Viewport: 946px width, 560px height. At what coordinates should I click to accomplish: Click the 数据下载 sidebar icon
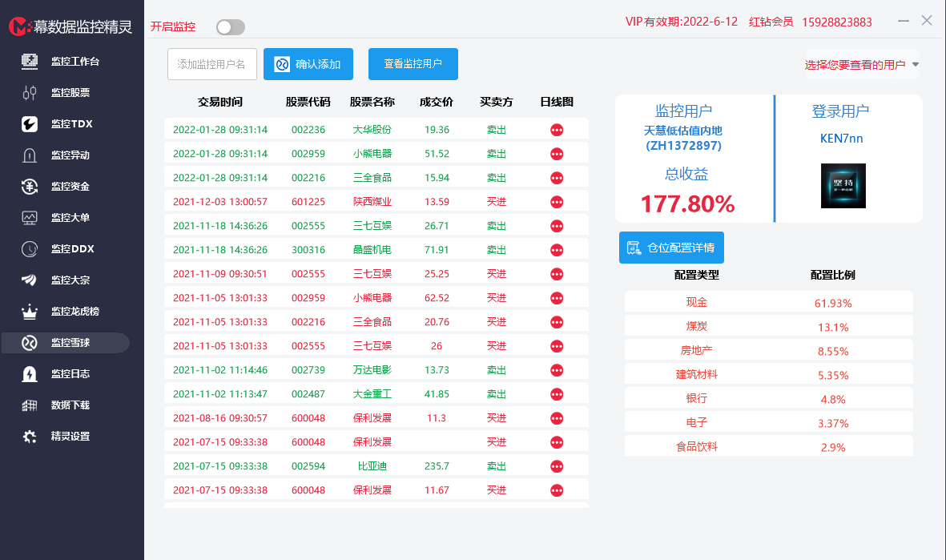29,405
